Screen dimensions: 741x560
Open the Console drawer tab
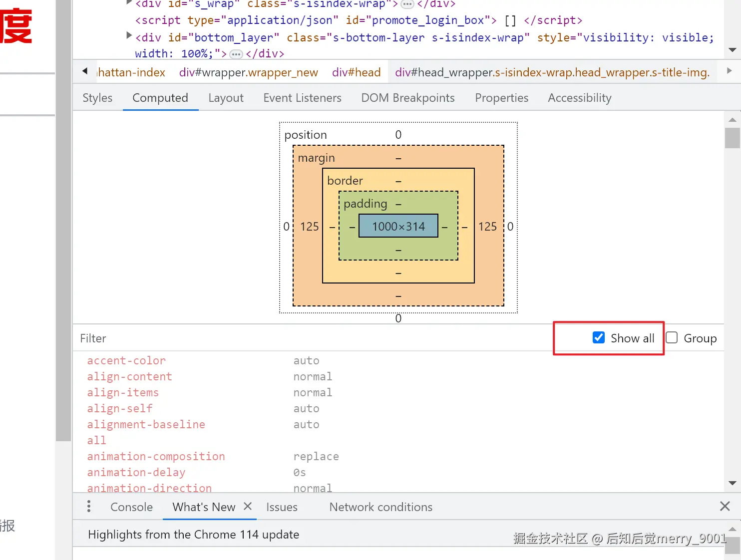[x=131, y=507]
